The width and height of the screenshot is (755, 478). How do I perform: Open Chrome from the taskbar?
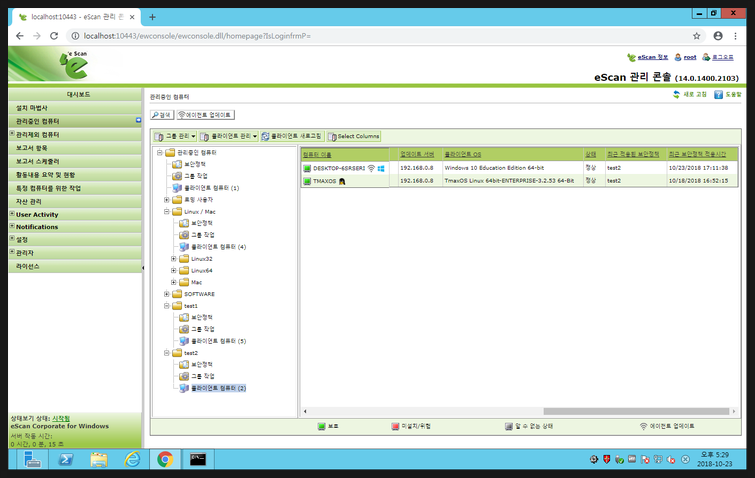click(165, 460)
